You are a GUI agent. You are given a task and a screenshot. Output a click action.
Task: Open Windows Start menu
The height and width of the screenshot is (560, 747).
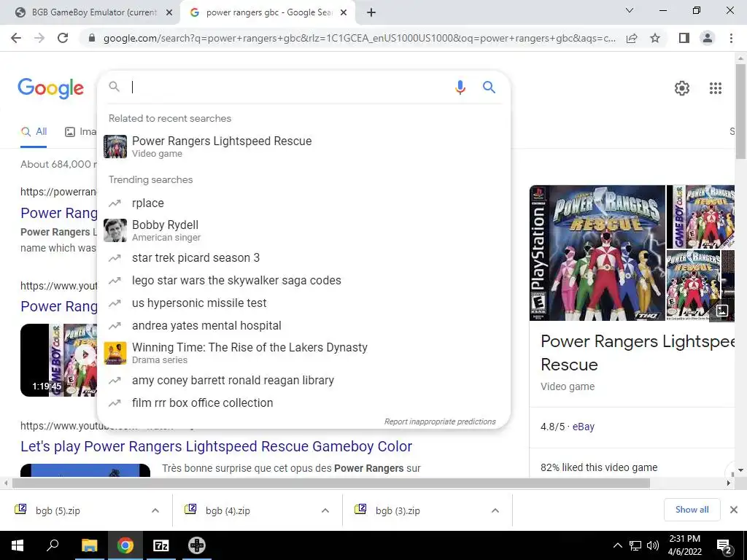(18, 545)
